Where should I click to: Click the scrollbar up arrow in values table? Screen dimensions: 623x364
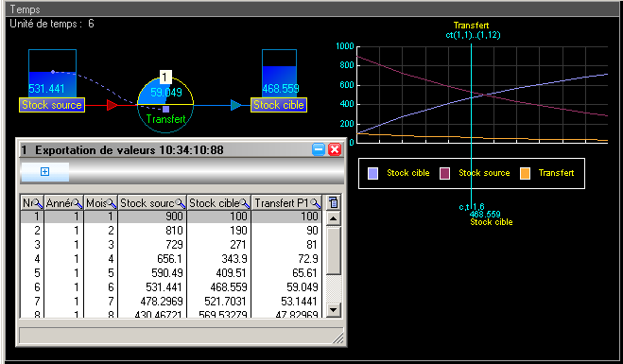click(x=334, y=218)
